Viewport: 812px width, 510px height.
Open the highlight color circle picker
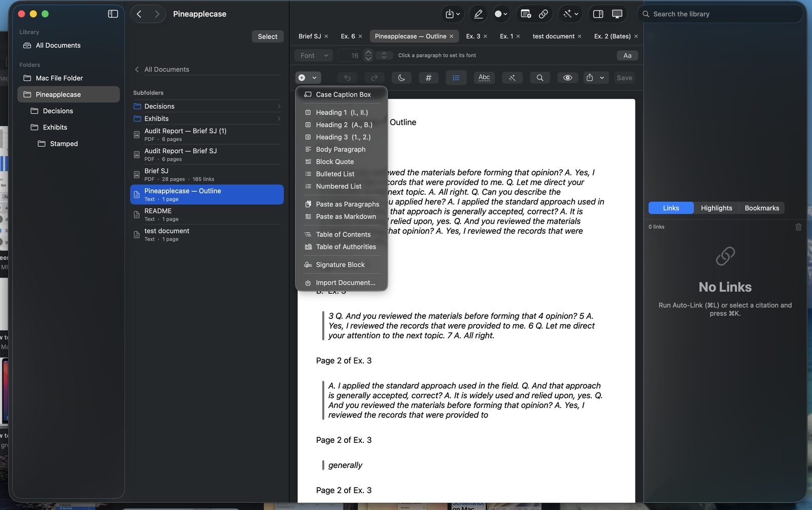pos(501,14)
